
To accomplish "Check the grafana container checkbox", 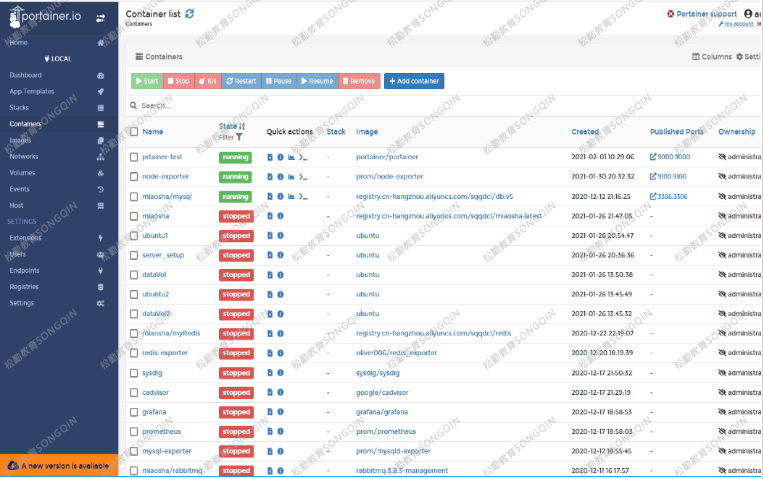I will [x=134, y=412].
